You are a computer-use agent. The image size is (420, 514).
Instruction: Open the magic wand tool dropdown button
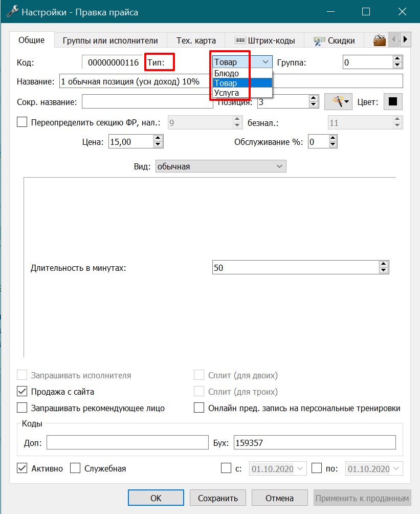(x=338, y=101)
